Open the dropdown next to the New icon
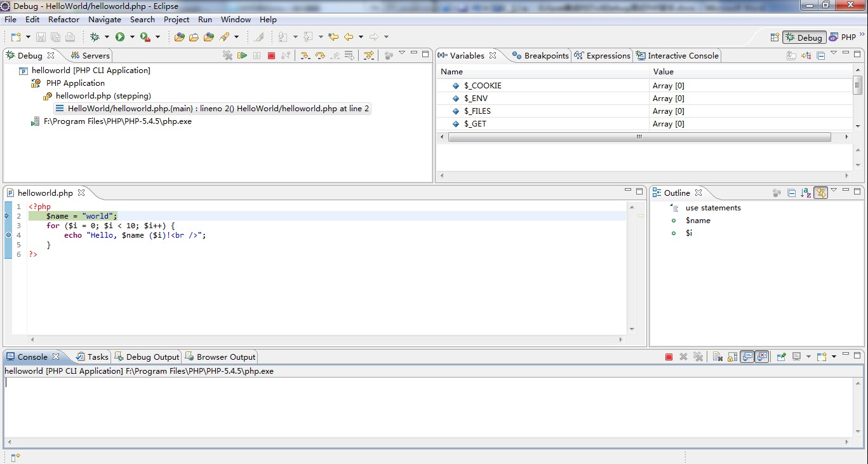868x464 pixels. (28, 38)
